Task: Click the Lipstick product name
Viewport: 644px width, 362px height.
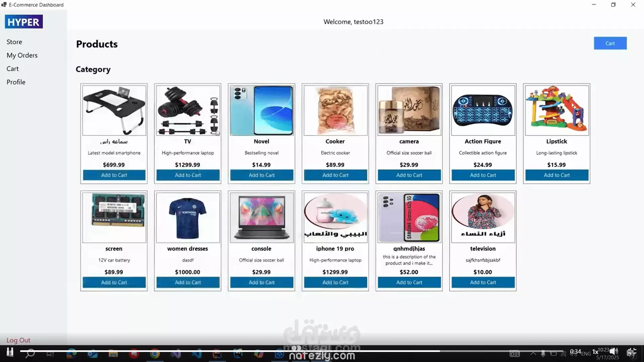Action: [557, 141]
